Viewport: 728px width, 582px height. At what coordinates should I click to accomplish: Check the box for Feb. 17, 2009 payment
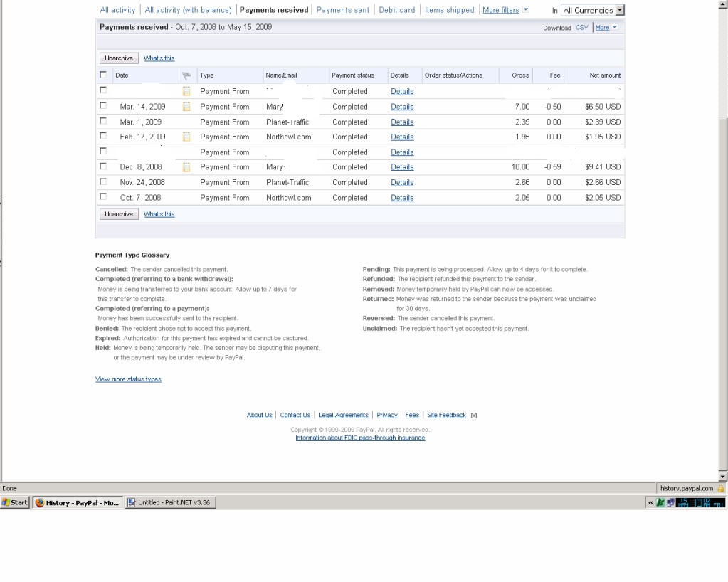pyautogui.click(x=103, y=136)
